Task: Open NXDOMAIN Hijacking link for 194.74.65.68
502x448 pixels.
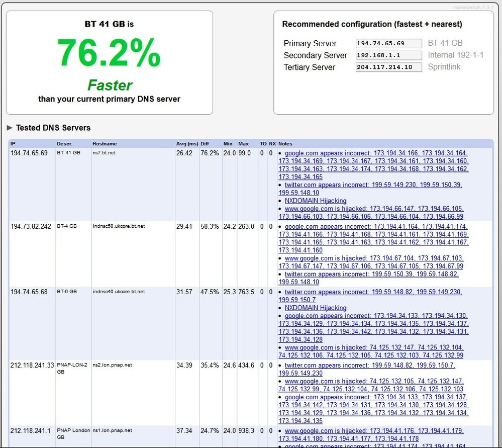Action: click(316, 308)
